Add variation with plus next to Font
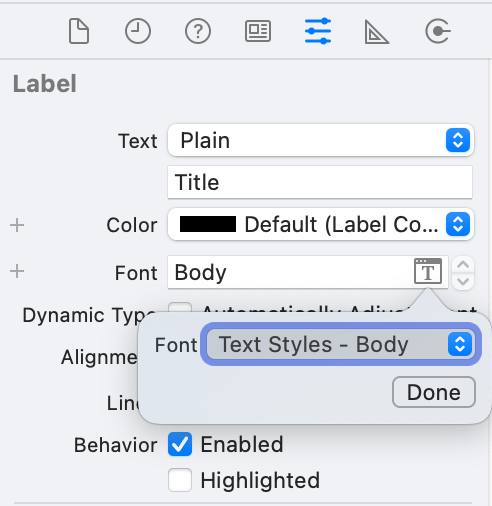Viewport: 492px width, 506px height. (x=17, y=271)
